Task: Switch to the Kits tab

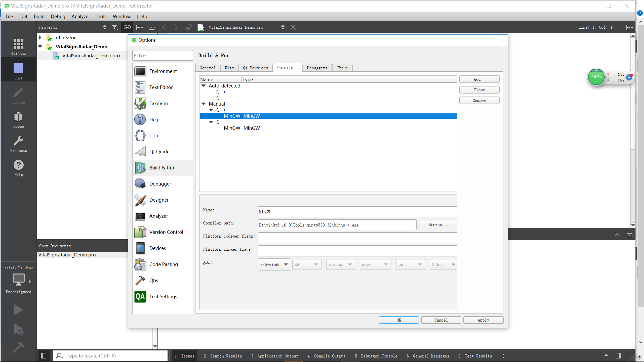Action: click(229, 68)
